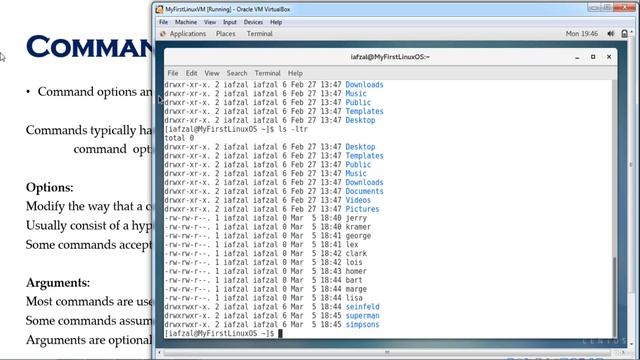640x360 pixels.
Task: Click the 'Pictures' directory name
Action: coord(362,209)
